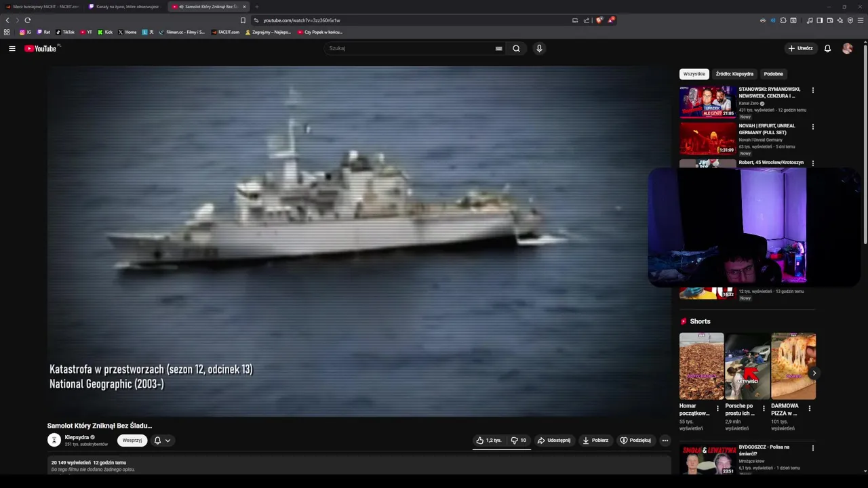Open options for Stanowski video suggestion
Image resolution: width=868 pixels, height=488 pixels.
coord(812,90)
